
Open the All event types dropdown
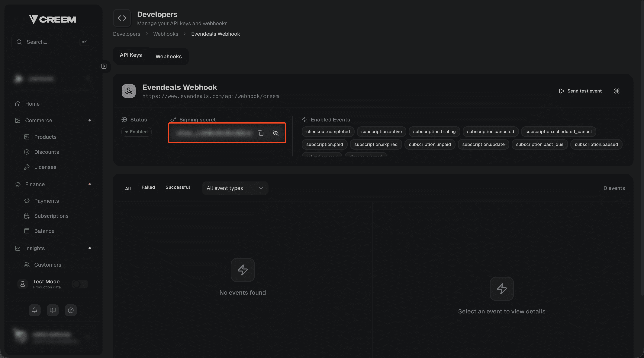(x=235, y=188)
